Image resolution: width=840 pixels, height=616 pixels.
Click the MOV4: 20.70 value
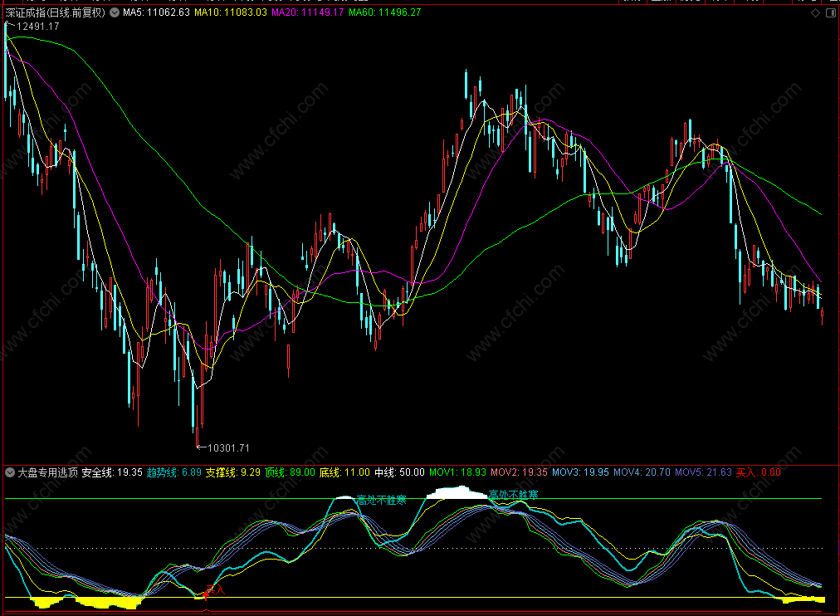[642, 472]
